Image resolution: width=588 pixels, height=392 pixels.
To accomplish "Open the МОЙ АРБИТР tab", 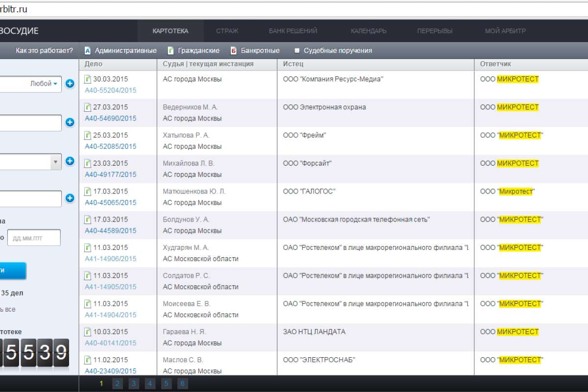I will coord(505,31).
